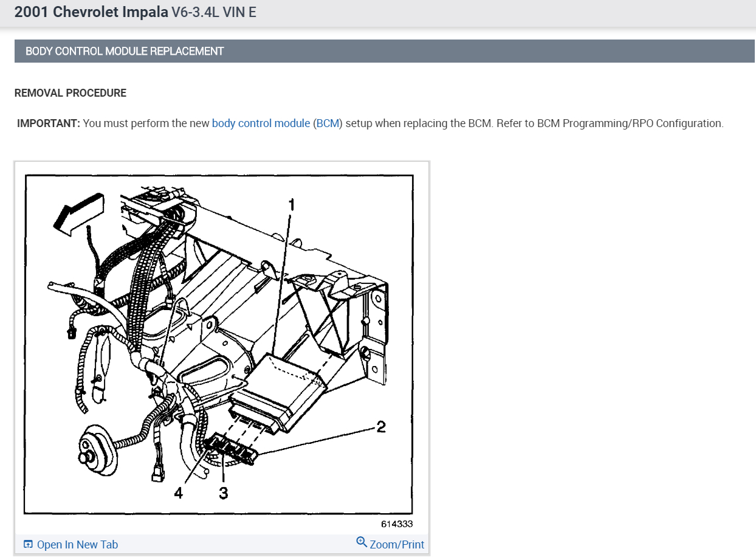This screenshot has width=756, height=560.
Task: Click the Zoom/Print link
Action: pos(397,545)
